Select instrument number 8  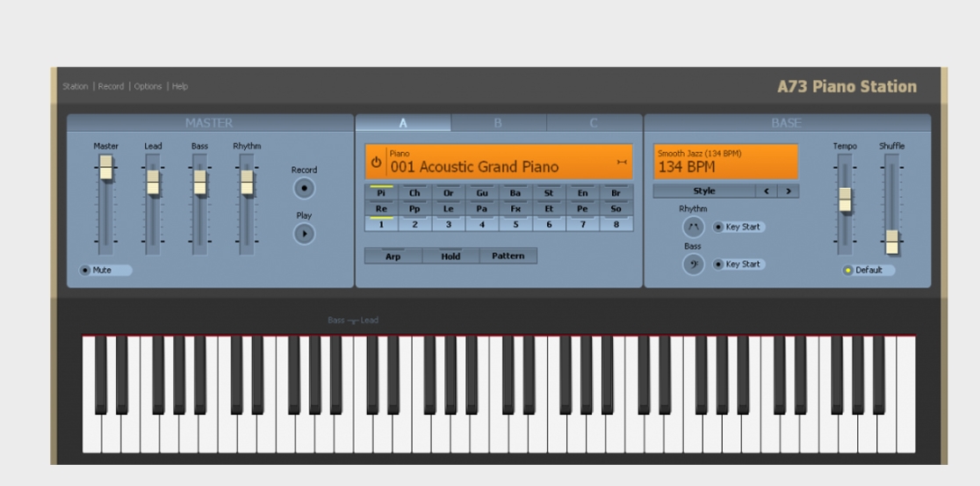click(x=616, y=224)
